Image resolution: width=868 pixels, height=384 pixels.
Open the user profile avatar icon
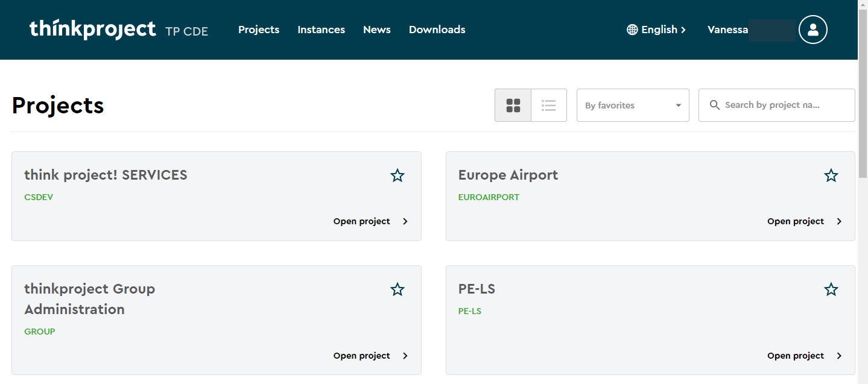click(x=813, y=30)
